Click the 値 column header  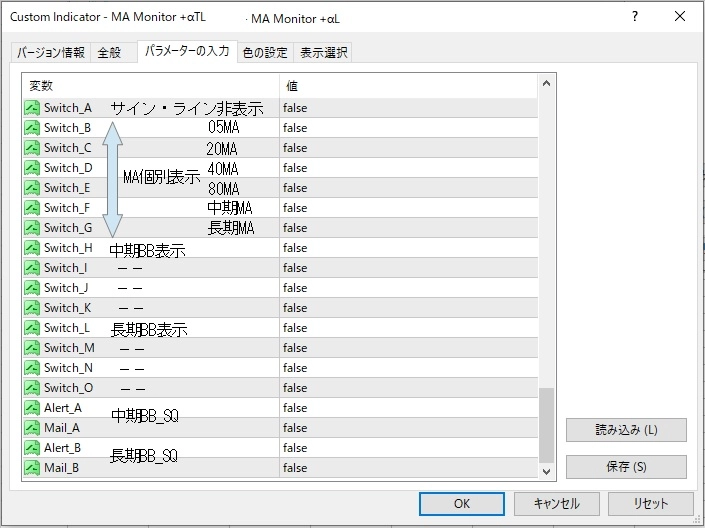408,85
